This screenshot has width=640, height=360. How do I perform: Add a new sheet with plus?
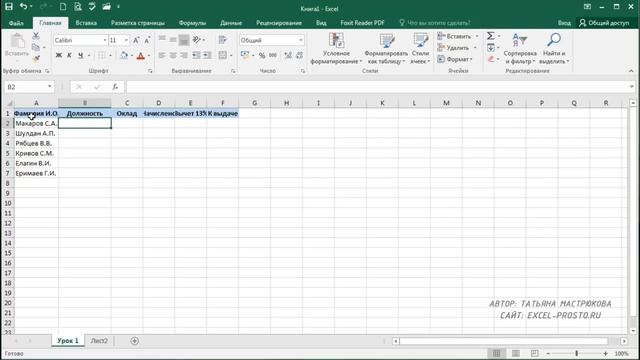[134, 341]
